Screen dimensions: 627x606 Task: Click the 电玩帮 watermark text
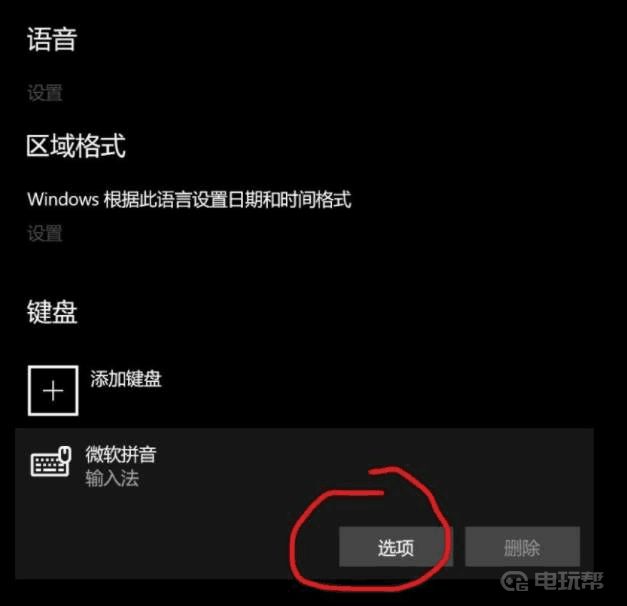coord(569,581)
